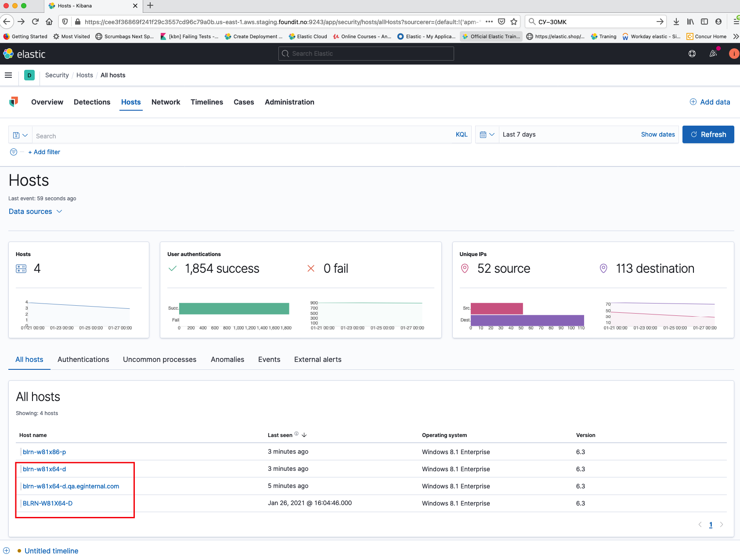Open the Administration tab
Image resolution: width=740 pixels, height=560 pixels.
(x=289, y=102)
